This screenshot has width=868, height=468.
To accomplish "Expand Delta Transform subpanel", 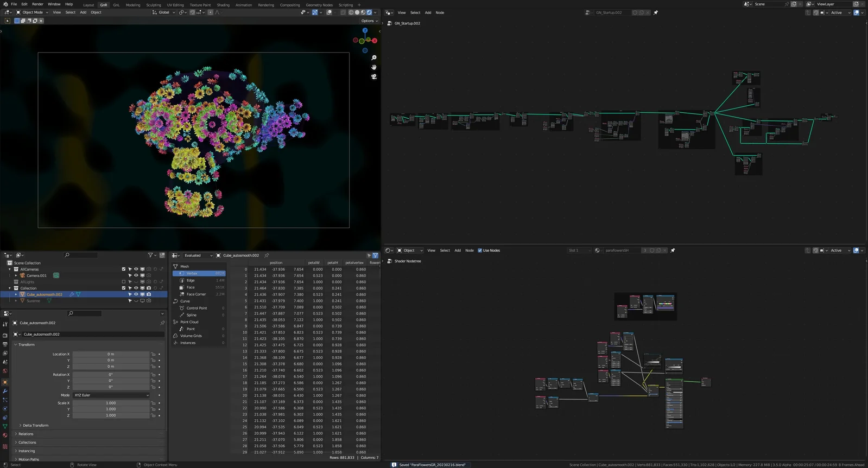I will tap(35, 426).
